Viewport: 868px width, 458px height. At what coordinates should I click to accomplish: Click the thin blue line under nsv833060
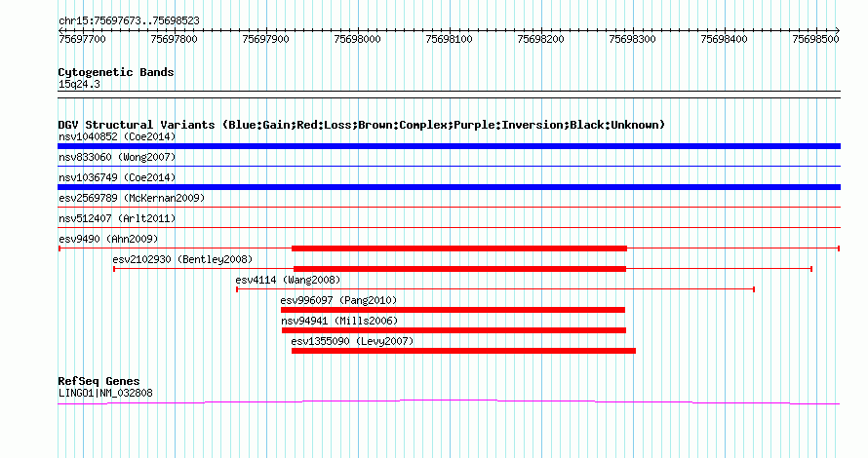point(449,166)
